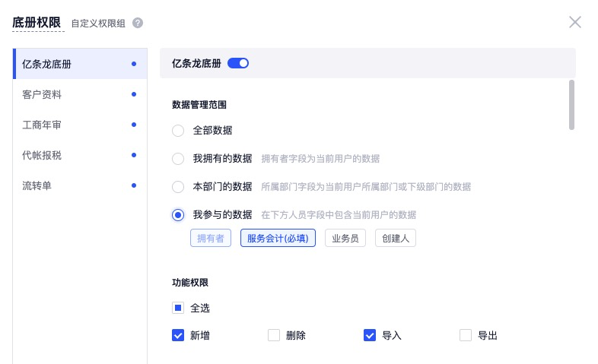Click the help question mark icon
This screenshot has width=598, height=364.
click(x=138, y=23)
